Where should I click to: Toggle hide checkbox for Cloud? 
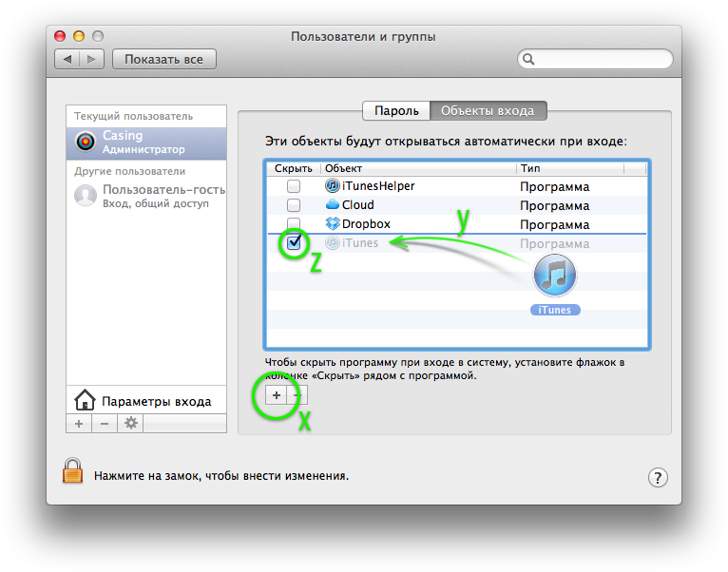pyautogui.click(x=294, y=205)
